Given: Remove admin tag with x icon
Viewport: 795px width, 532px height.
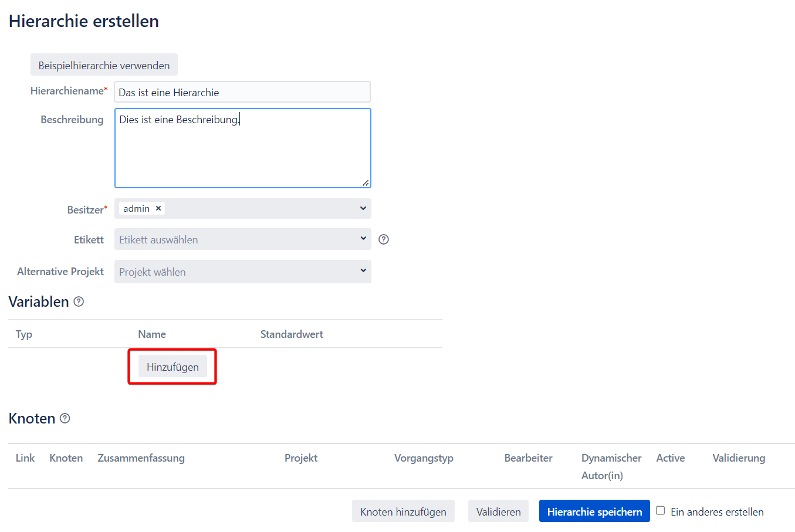Looking at the screenshot, I should (158, 208).
